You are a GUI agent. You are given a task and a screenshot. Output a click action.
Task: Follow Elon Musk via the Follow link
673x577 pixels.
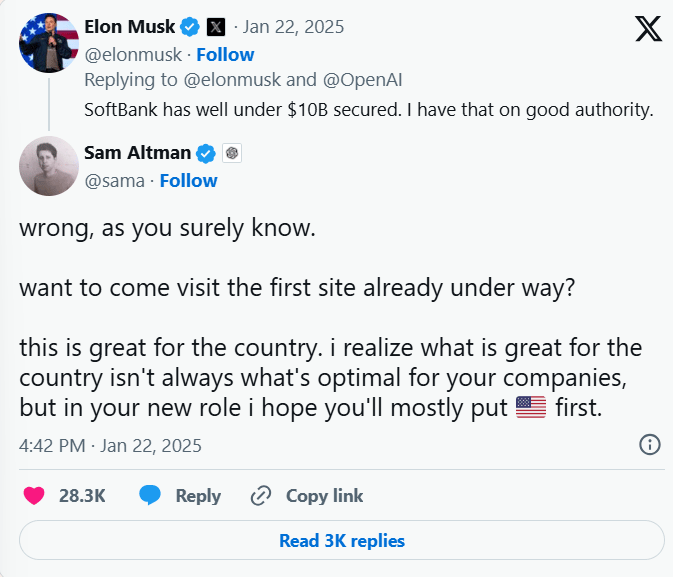click(225, 54)
